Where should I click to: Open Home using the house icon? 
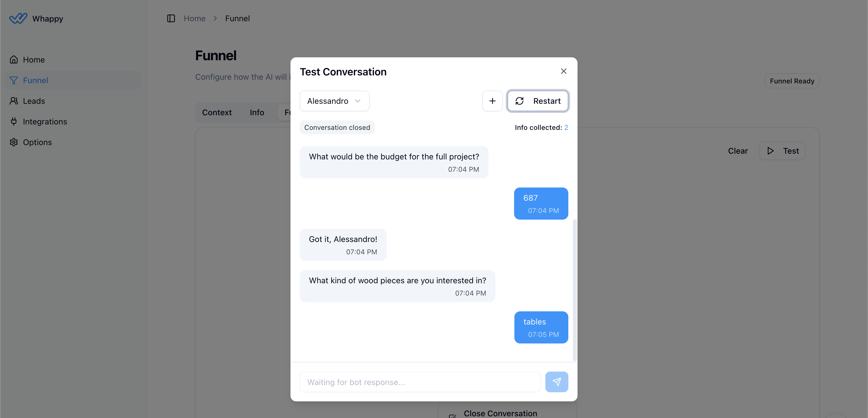coord(13,59)
